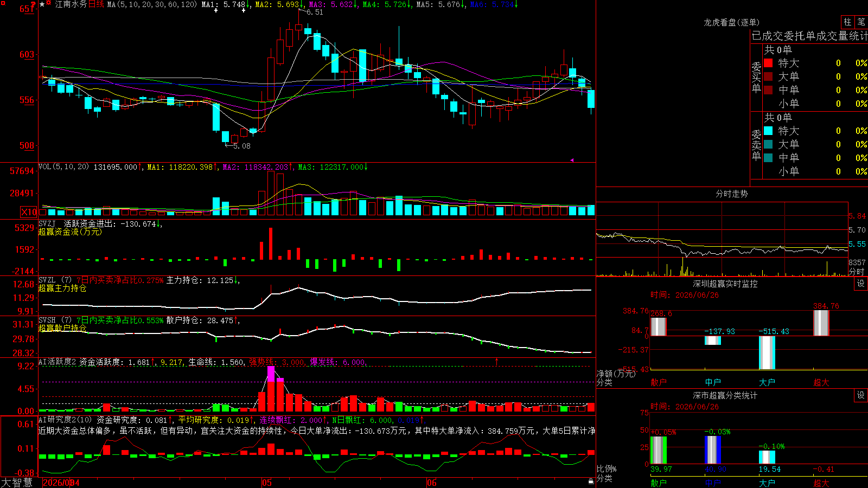Click the 2026/0 start date on time axis
The image size is (868, 488).
(56, 483)
